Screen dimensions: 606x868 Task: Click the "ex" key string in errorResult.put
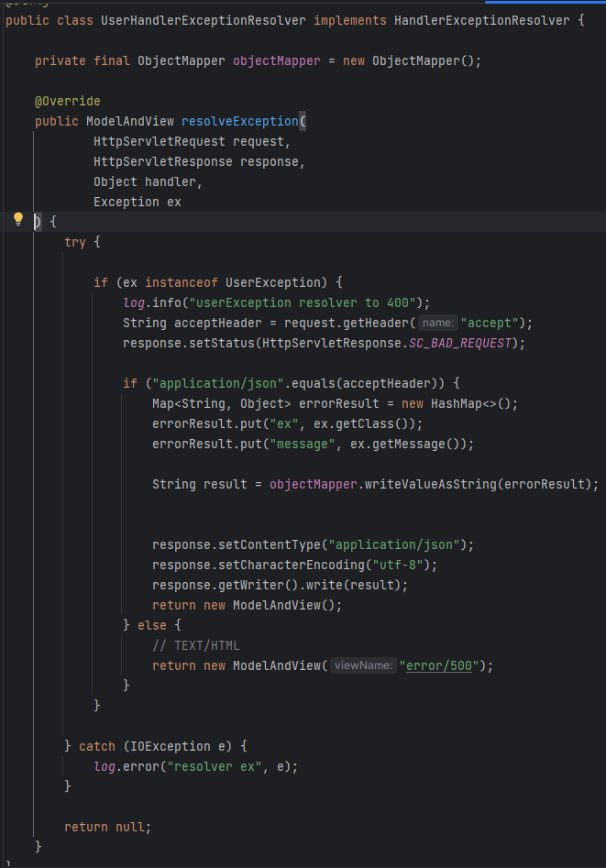point(284,424)
